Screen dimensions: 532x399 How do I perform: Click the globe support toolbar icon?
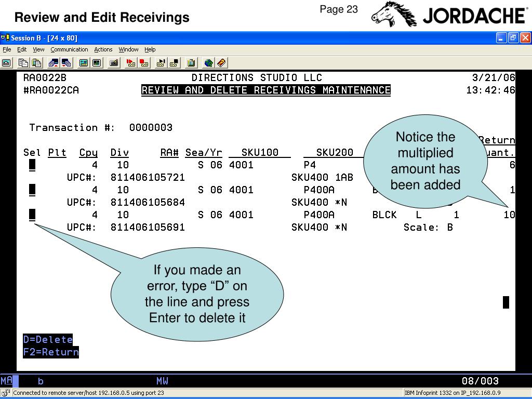pos(208,63)
